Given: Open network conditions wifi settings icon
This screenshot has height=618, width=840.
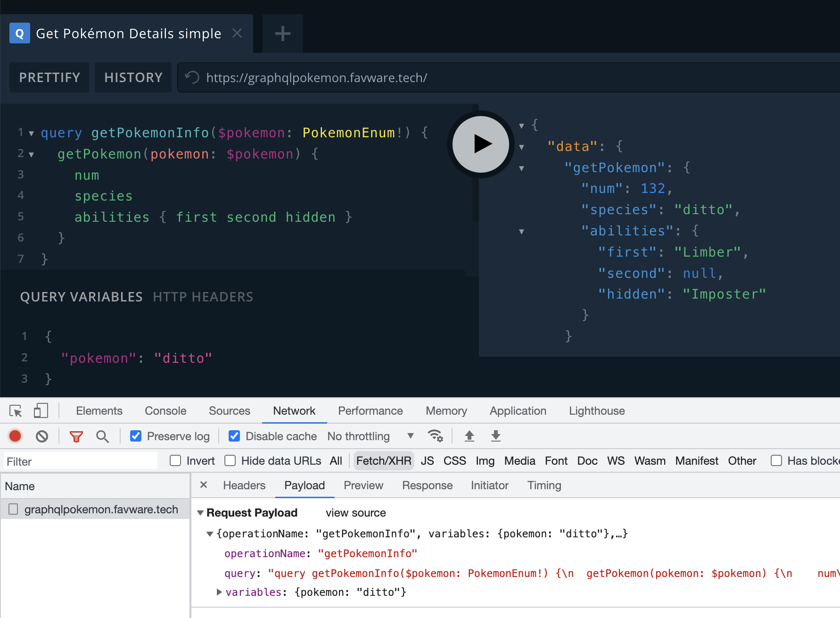Looking at the screenshot, I should [435, 436].
